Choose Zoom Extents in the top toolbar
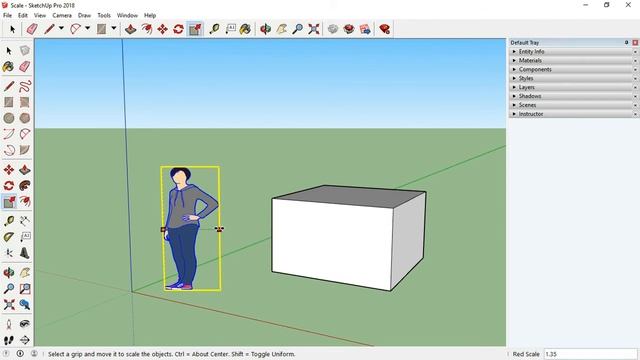Viewport: 640px width, 360px height. click(x=313, y=29)
